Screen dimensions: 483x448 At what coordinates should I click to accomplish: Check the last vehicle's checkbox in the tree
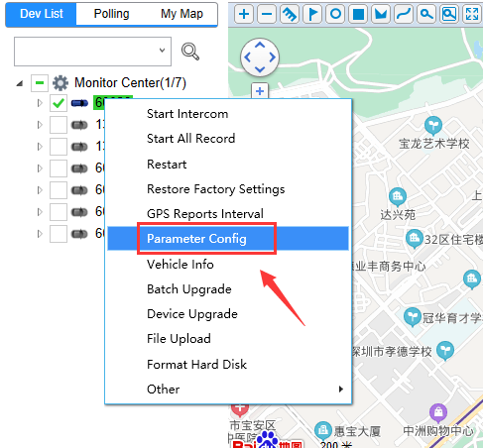click(x=59, y=234)
